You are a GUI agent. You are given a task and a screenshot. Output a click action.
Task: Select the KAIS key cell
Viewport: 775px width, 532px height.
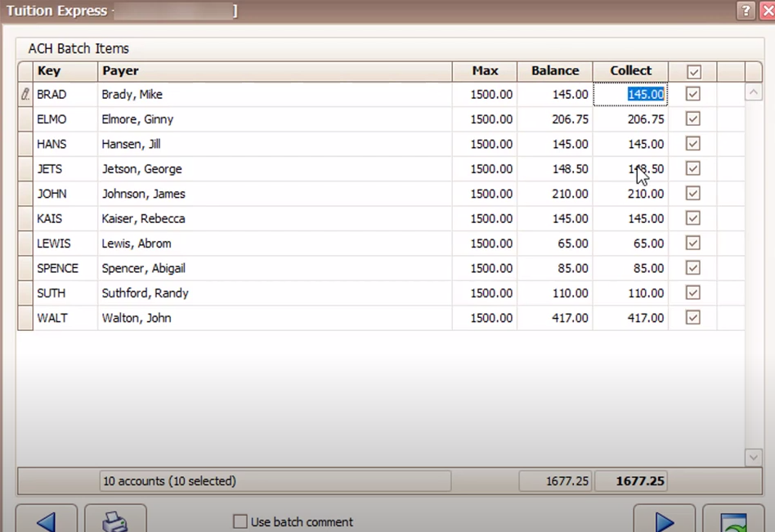[x=65, y=218]
